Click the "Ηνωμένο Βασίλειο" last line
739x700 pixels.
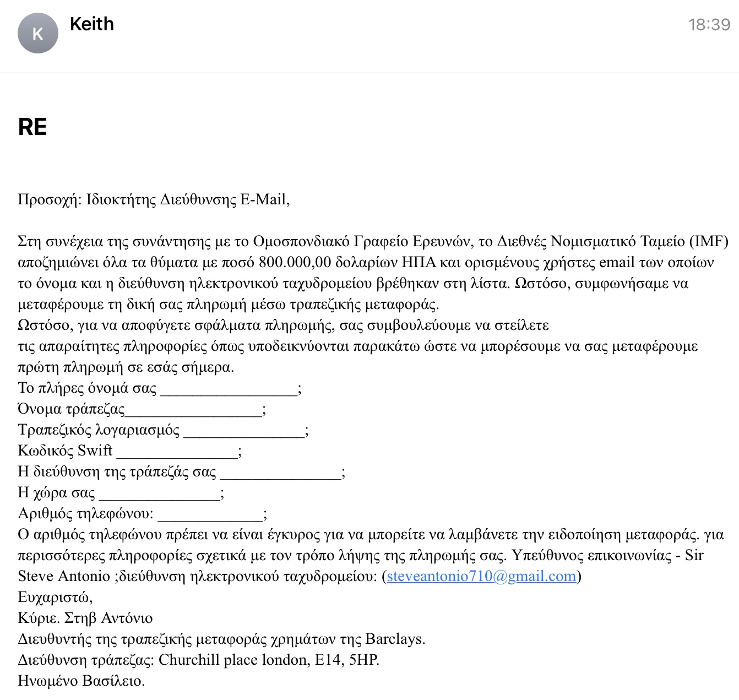click(x=81, y=681)
